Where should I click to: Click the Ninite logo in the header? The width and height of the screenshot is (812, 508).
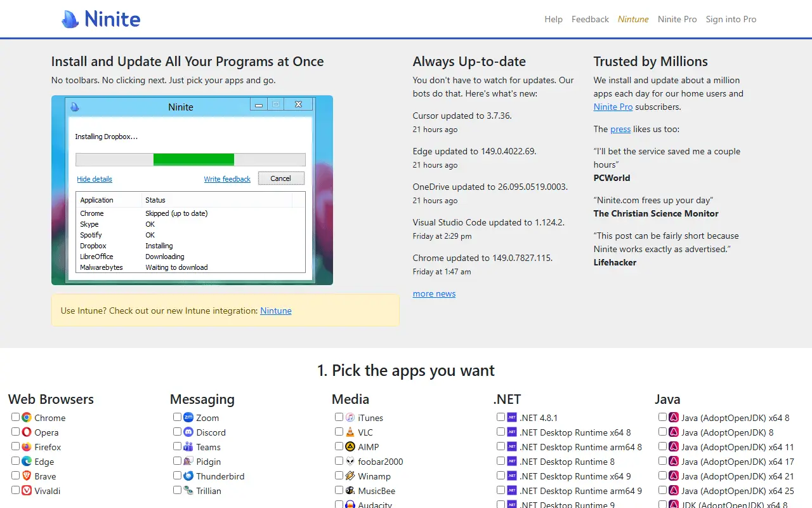pos(101,19)
